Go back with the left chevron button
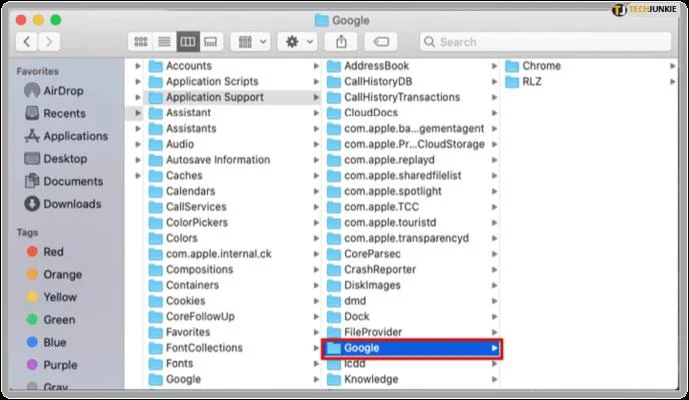The height and width of the screenshot is (400, 689). 27,42
